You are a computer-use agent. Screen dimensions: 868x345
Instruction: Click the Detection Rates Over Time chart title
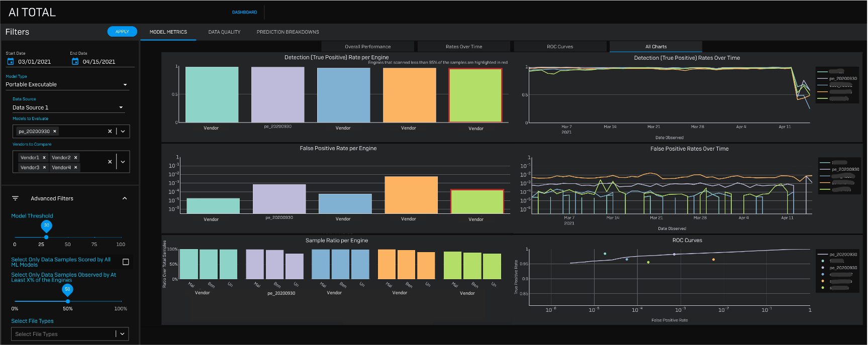point(687,58)
